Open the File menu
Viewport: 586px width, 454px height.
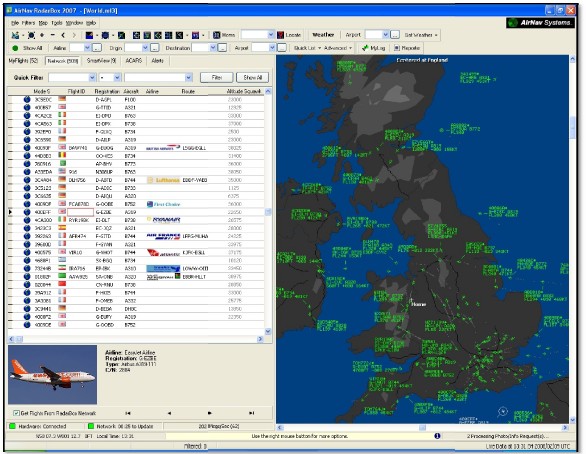click(x=15, y=23)
